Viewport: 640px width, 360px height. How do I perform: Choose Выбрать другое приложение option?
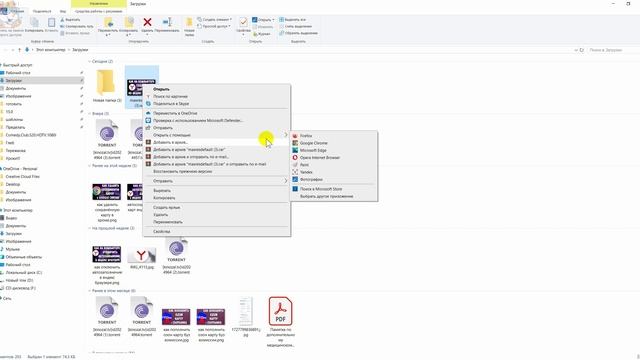tap(327, 196)
